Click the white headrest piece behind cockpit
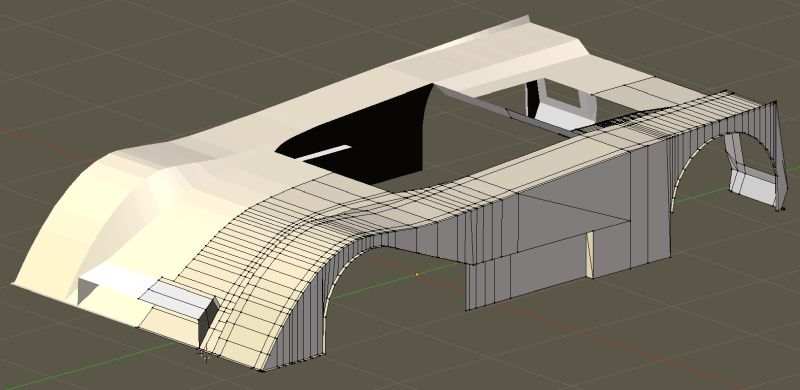Image resolution: width=800 pixels, height=390 pixels. tap(560, 106)
